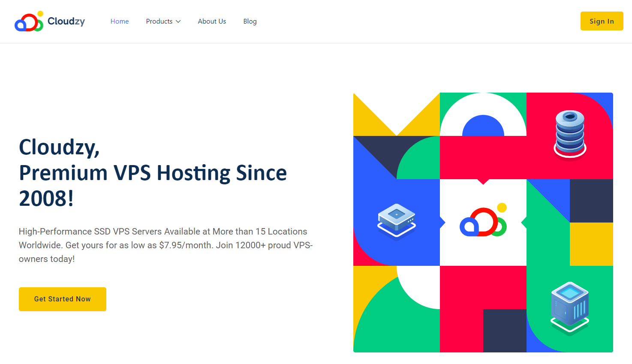Click Get Started Now
Viewport: 632px width, 364px height.
tap(62, 299)
